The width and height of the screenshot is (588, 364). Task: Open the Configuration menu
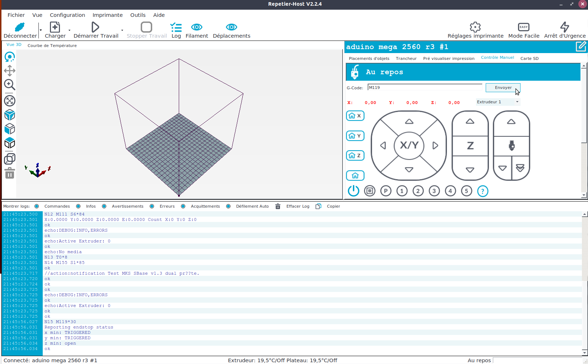click(67, 15)
